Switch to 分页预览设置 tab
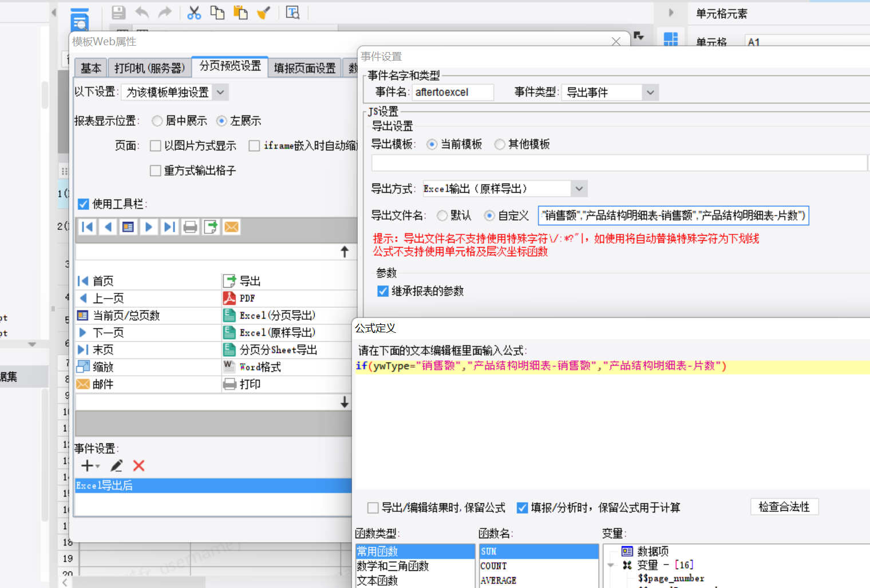The height and width of the screenshot is (588, 870). [230, 66]
